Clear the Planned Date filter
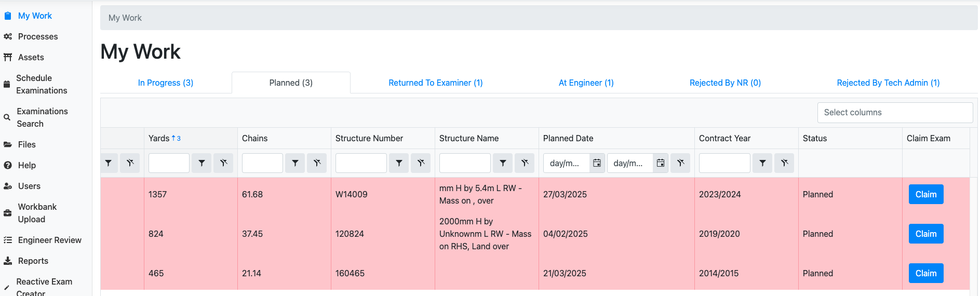This screenshot has width=980, height=296. [x=680, y=163]
